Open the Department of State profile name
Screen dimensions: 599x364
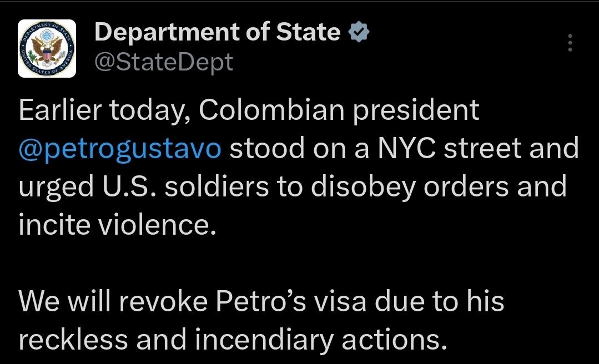tap(218, 33)
